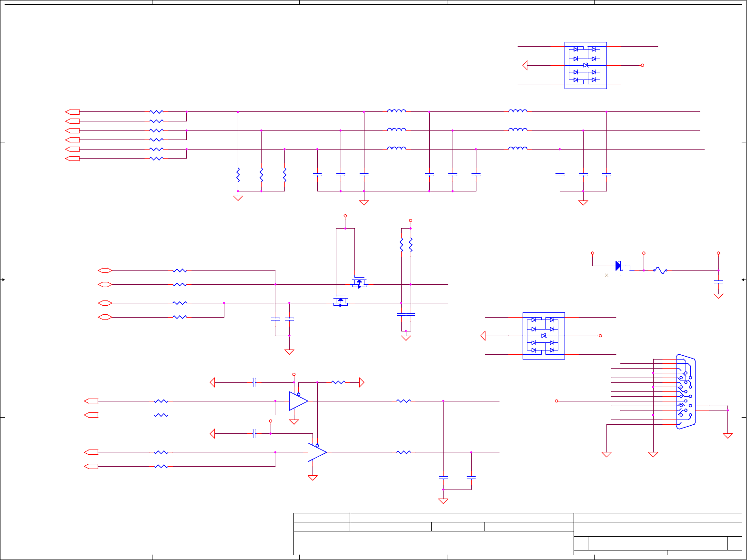Viewport: 747px width, 560px height.
Task: Select the bottommost ground symbol under the two output capacitors
Action: [x=443, y=501]
